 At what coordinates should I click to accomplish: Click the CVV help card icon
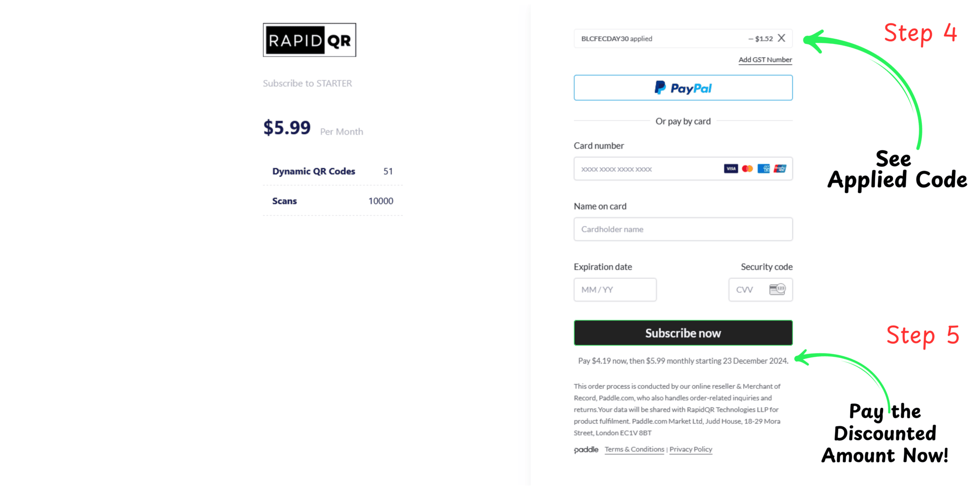point(777,289)
